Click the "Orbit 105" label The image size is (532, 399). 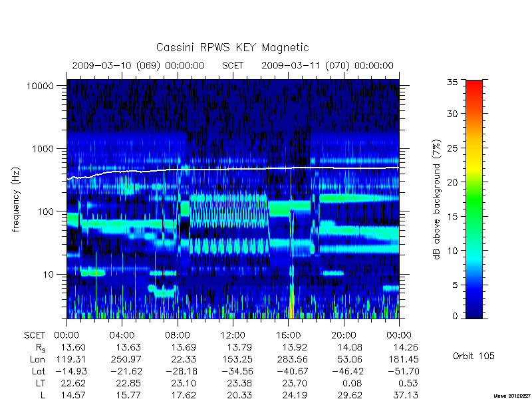point(473,356)
